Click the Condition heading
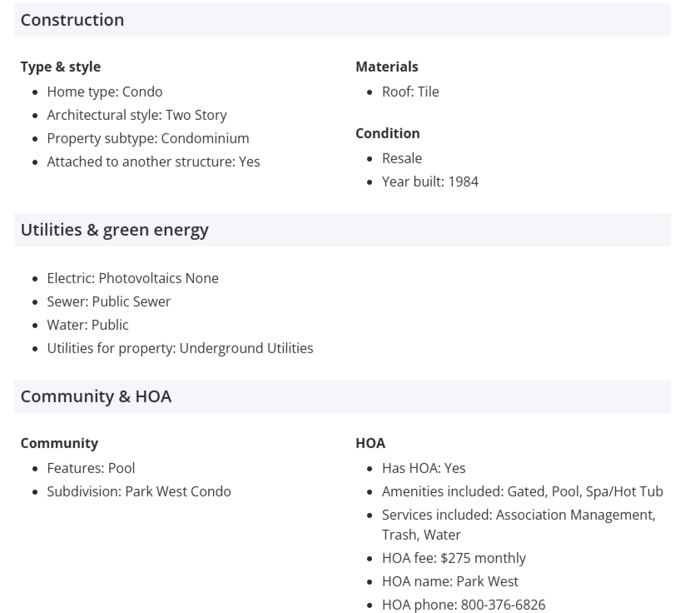 tap(387, 133)
